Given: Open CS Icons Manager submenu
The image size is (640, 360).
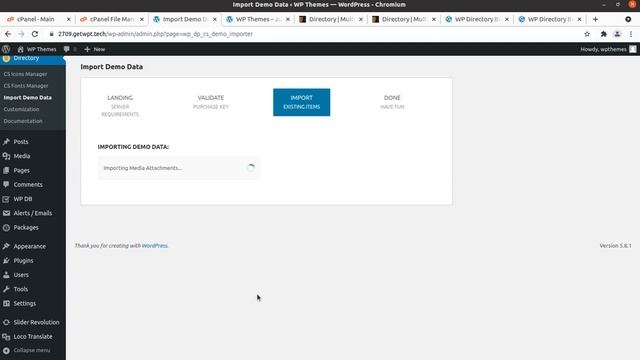Looking at the screenshot, I should point(25,74).
